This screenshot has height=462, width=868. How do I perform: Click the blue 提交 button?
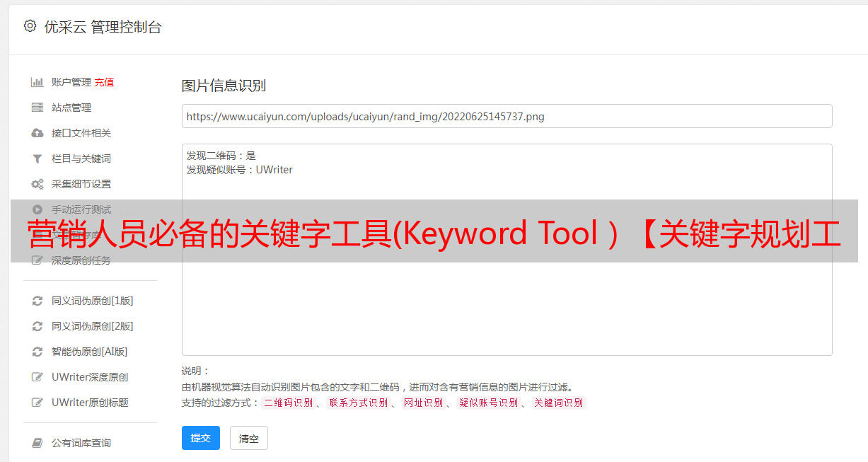point(201,438)
